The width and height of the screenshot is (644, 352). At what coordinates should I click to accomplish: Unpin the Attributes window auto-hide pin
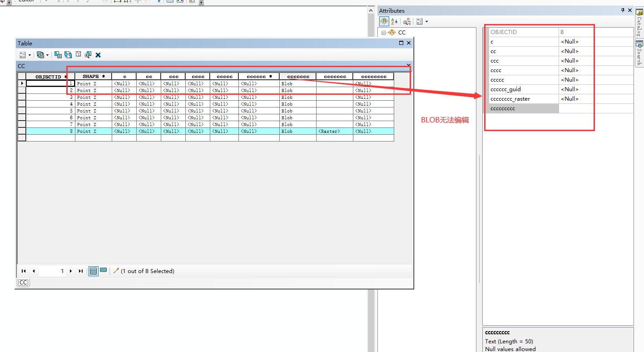tap(623, 10)
